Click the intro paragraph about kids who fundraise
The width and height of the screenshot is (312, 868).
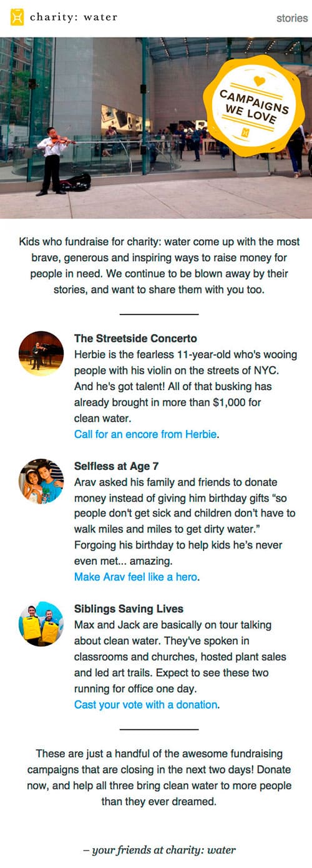click(x=159, y=266)
